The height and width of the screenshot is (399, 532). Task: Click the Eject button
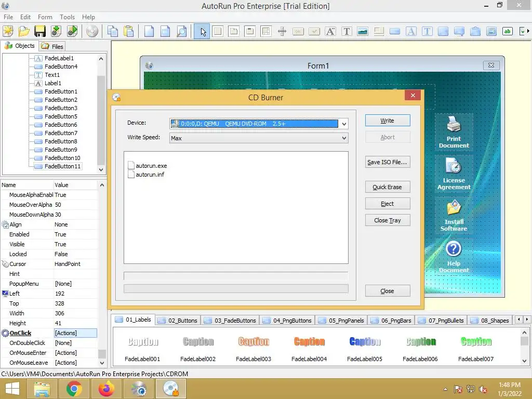point(388,204)
